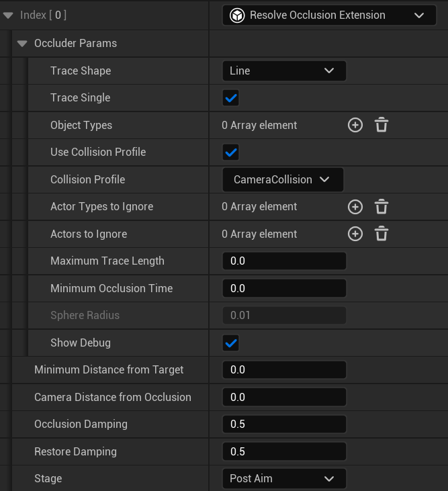448x491 pixels.
Task: Focus the Minimum Occlusion Time field
Action: 283,289
